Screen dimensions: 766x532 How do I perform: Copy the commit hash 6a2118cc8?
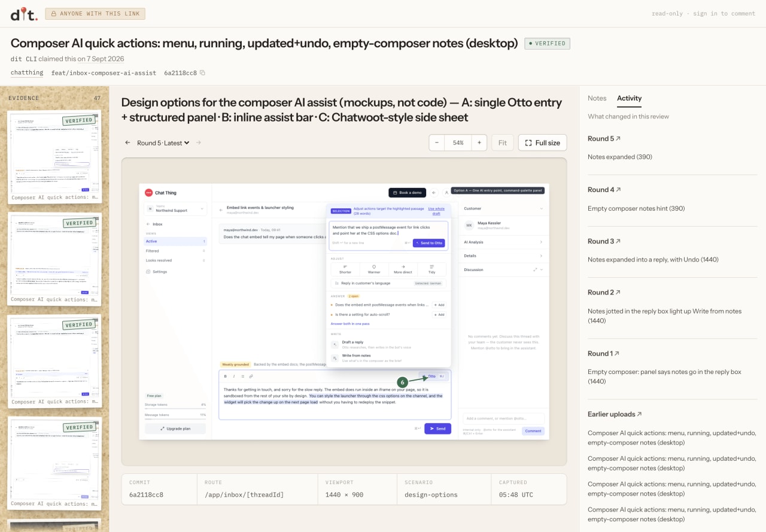[x=202, y=73]
